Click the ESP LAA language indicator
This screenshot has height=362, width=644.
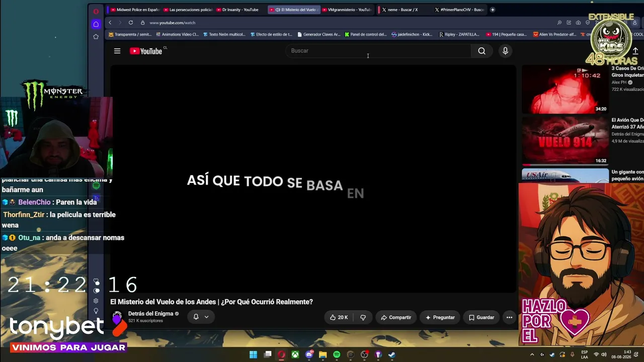(x=585, y=354)
